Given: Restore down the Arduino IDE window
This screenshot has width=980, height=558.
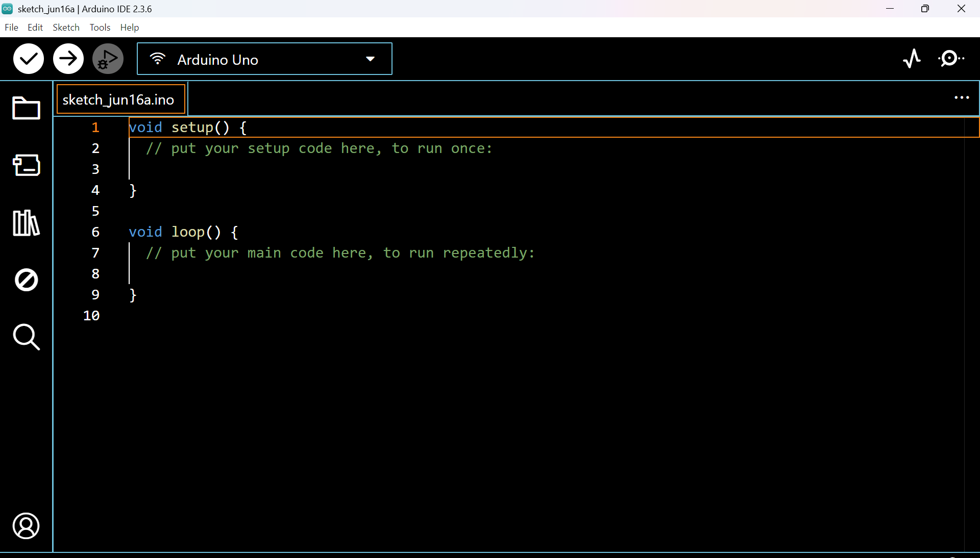Looking at the screenshot, I should tap(925, 9).
